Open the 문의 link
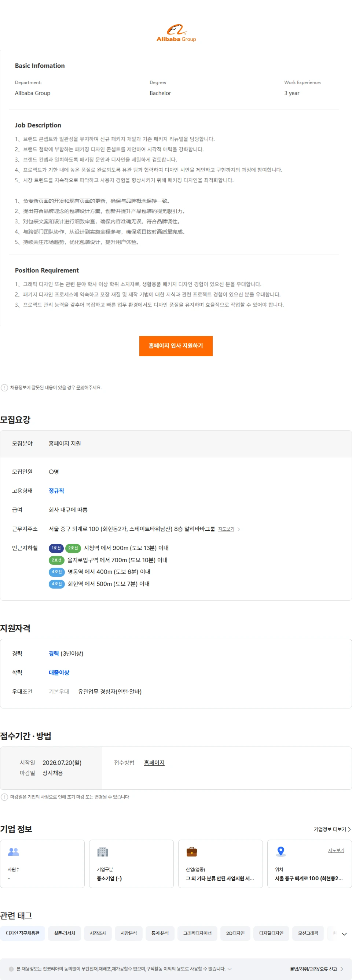This screenshot has height=980, width=352. [80, 388]
